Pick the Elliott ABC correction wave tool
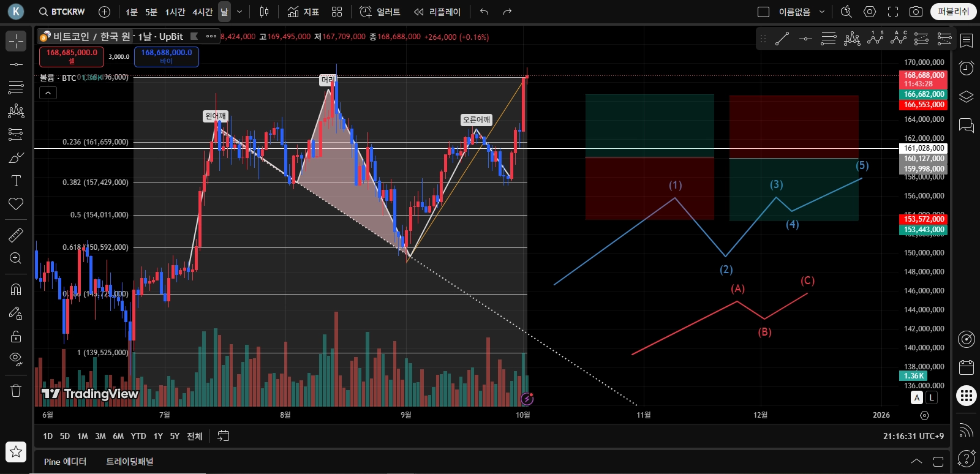The width and height of the screenshot is (980, 474). tap(899, 39)
